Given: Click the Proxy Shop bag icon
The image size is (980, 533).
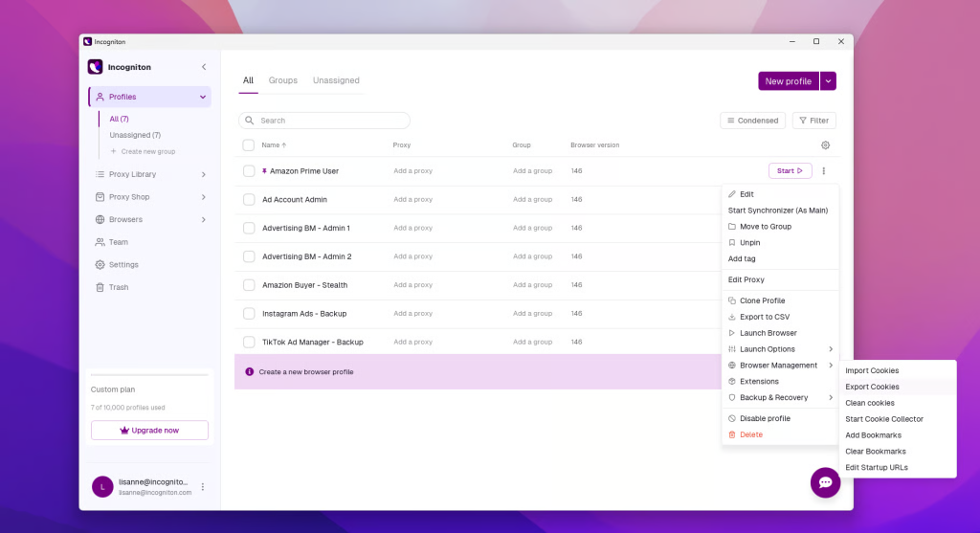Looking at the screenshot, I should click(x=100, y=197).
